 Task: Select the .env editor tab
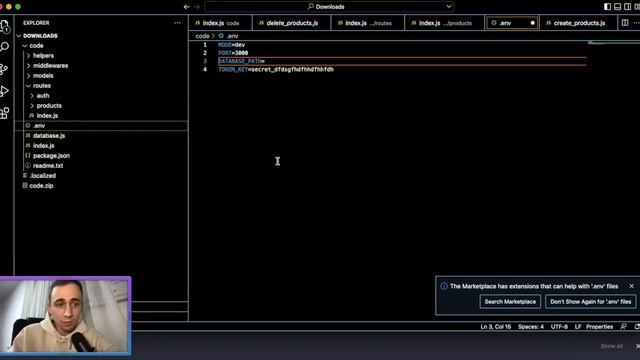pos(512,23)
